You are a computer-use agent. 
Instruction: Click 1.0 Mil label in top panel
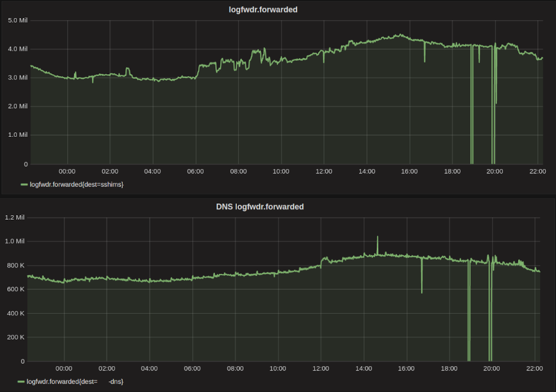coord(17,135)
